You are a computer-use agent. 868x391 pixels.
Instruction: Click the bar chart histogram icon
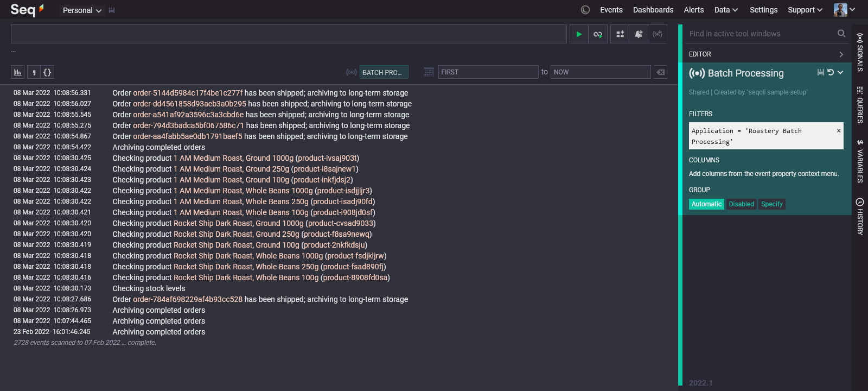click(x=18, y=72)
